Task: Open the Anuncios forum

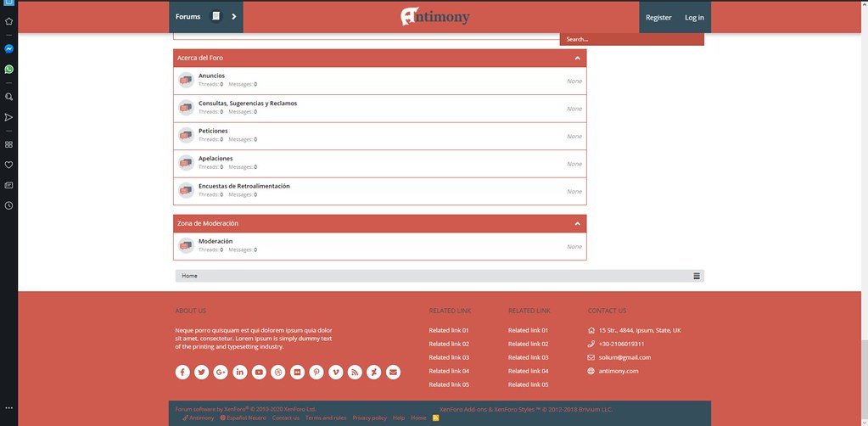Action: 211,76
